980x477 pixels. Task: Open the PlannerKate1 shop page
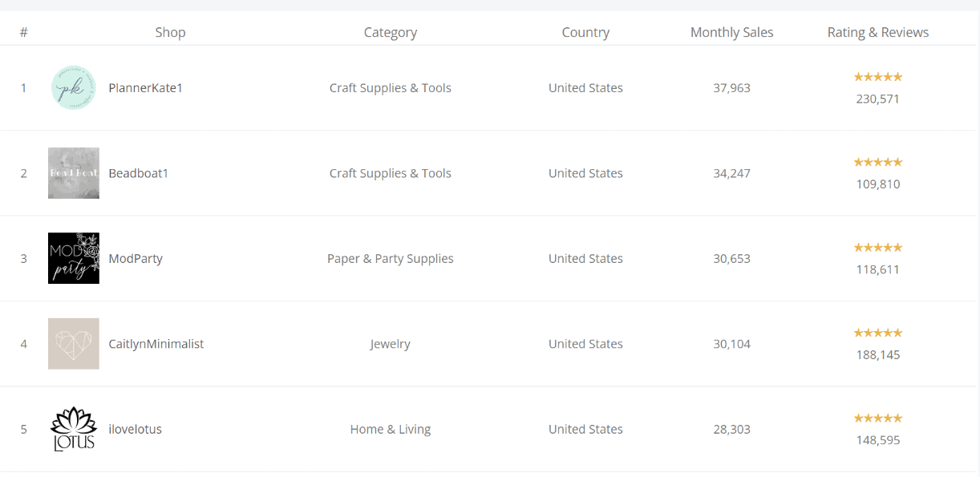pyautogui.click(x=145, y=87)
